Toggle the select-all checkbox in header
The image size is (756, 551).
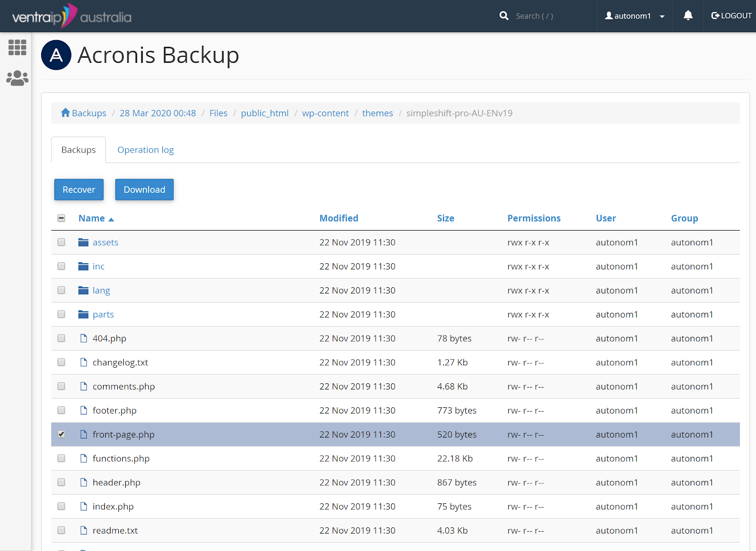point(61,218)
